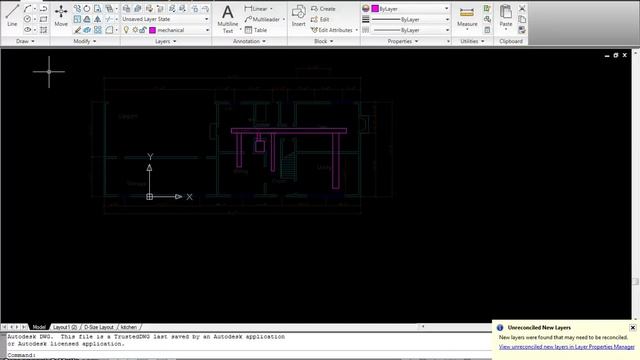This screenshot has width=640, height=360.
Task: Select the Line draw tool
Action: click(x=12, y=15)
